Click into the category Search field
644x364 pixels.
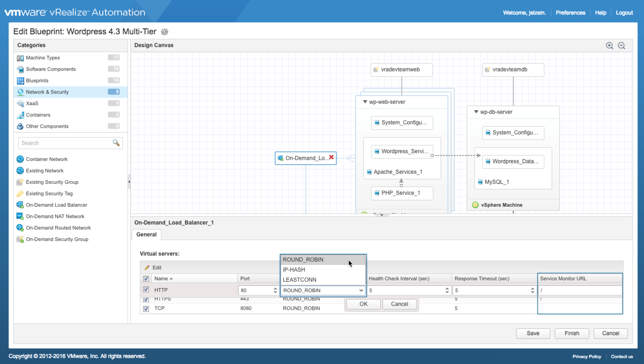[x=65, y=143]
